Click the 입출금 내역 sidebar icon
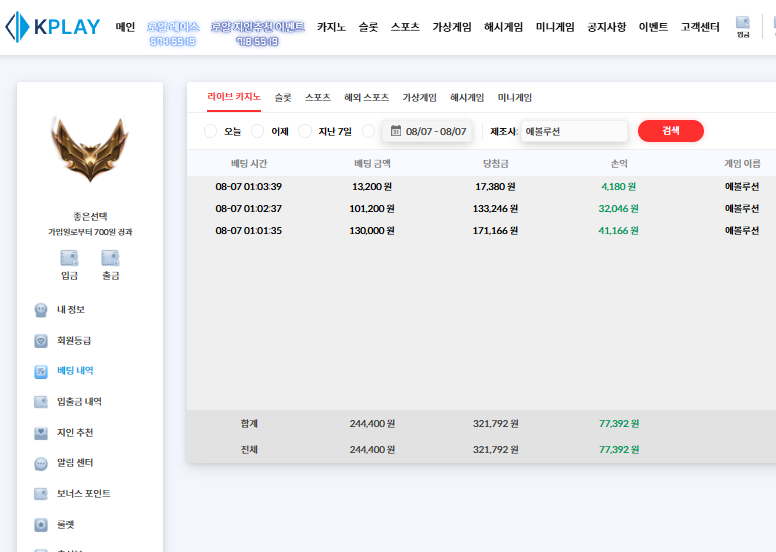776x552 pixels. pyautogui.click(x=41, y=402)
